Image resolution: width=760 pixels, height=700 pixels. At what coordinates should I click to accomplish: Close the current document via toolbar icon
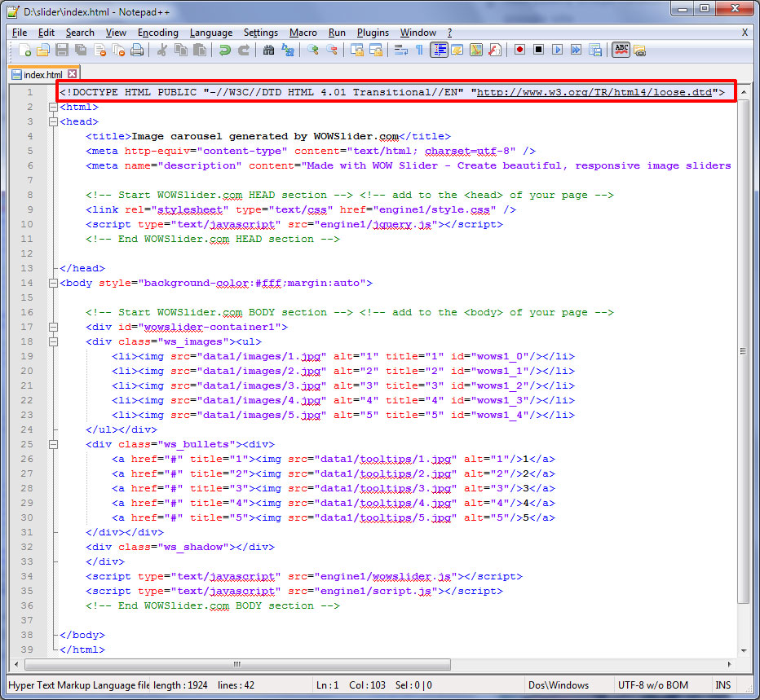click(99, 50)
